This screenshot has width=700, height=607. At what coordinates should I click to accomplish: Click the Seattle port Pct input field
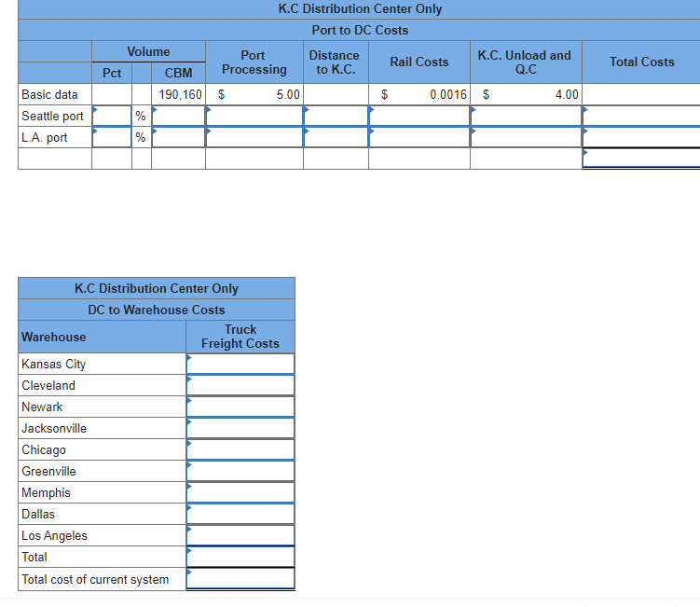tap(112, 116)
